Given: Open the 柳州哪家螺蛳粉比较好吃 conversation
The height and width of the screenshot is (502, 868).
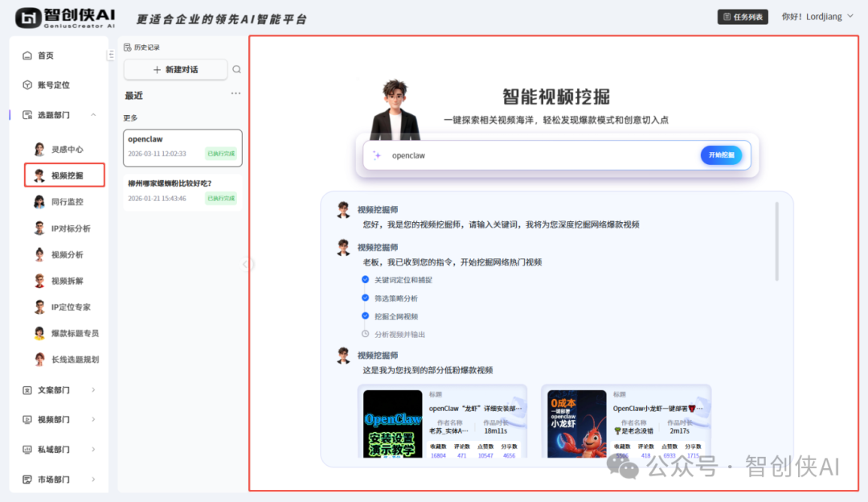Looking at the screenshot, I should point(182,192).
